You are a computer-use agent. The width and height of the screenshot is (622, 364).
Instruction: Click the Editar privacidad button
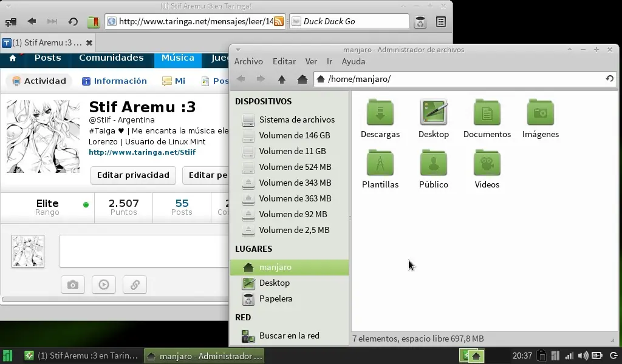[133, 175]
